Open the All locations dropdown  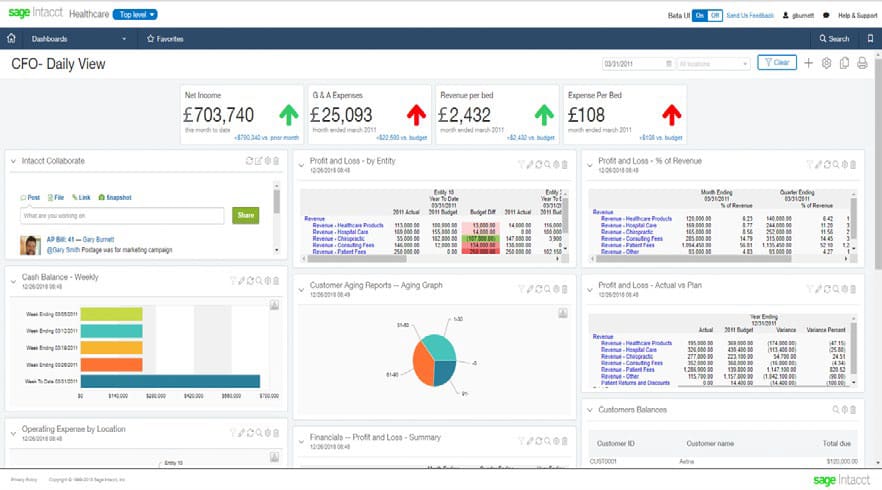pos(714,64)
